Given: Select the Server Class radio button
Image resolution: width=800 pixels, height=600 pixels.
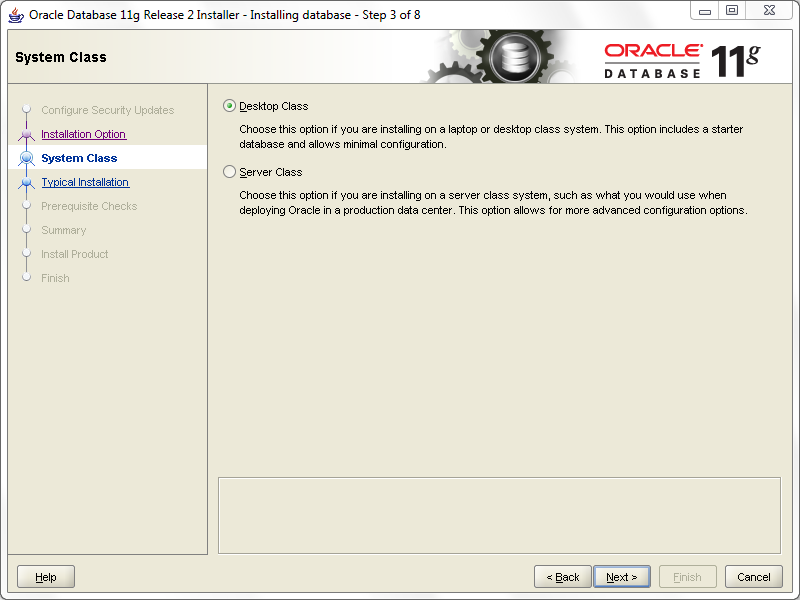Looking at the screenshot, I should coord(230,172).
